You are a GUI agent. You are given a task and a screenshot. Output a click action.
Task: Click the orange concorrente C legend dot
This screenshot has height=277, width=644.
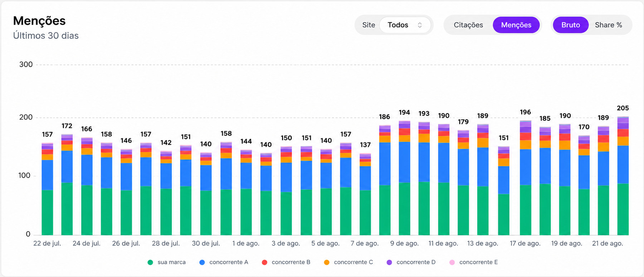pyautogui.click(x=327, y=262)
